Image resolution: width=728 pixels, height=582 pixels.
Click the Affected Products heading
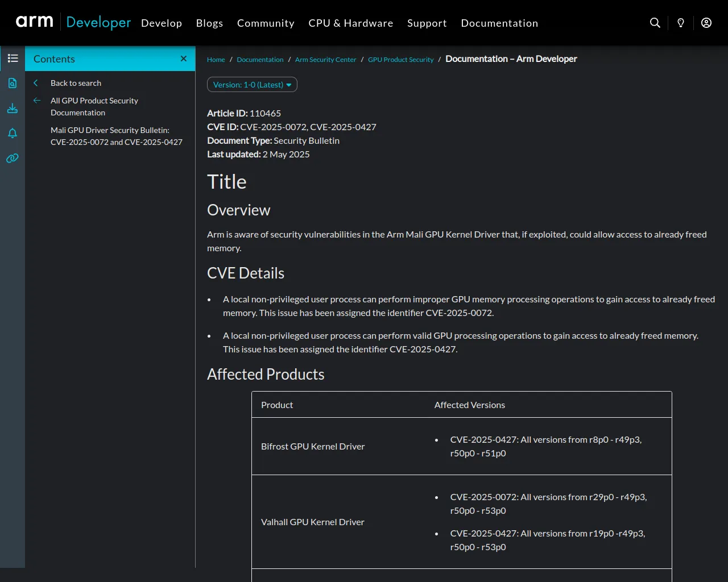pyautogui.click(x=266, y=375)
